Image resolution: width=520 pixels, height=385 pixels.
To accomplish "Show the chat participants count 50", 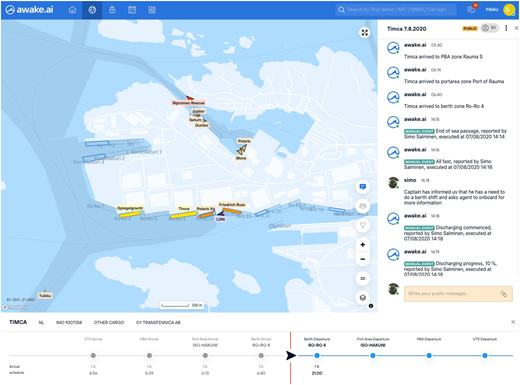I will pyautogui.click(x=490, y=28).
